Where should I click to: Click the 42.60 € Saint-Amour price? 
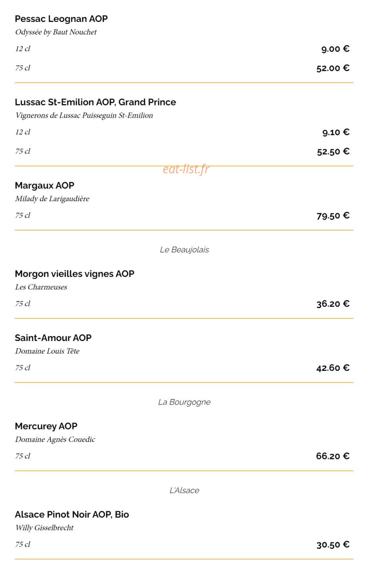pos(333,368)
